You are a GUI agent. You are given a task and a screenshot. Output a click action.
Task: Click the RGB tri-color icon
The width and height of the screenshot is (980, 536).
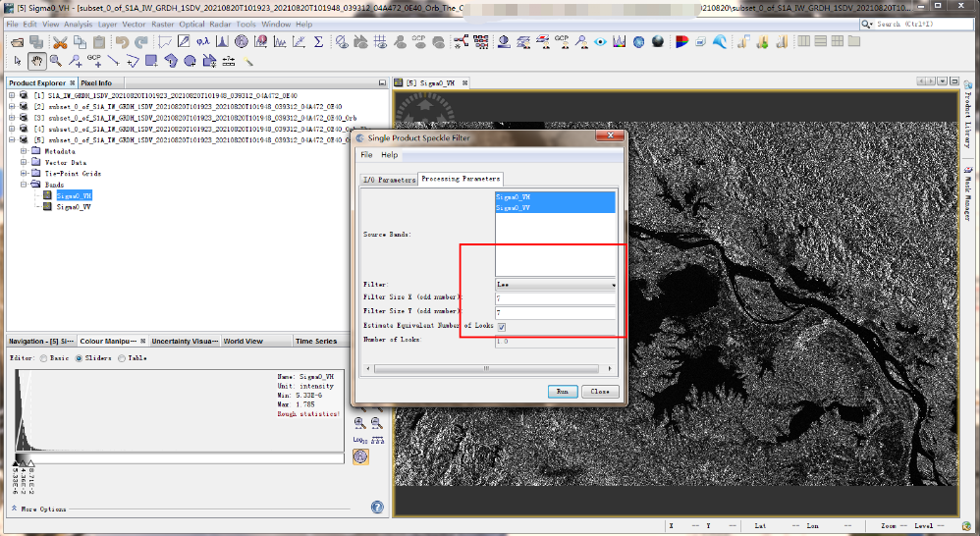(681, 42)
